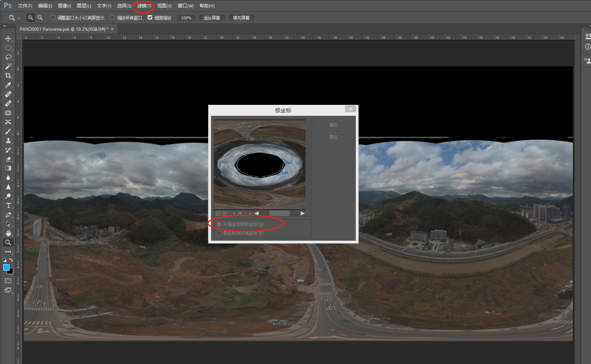The height and width of the screenshot is (364, 591).
Task: Open the 滤镜 menu
Action: 144,6
